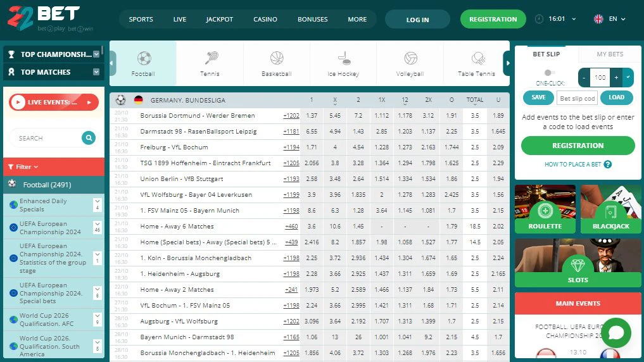This screenshot has width=644, height=362.
Task: Expand World Cup 2026 Qualification AFC list
Action: coord(98,319)
